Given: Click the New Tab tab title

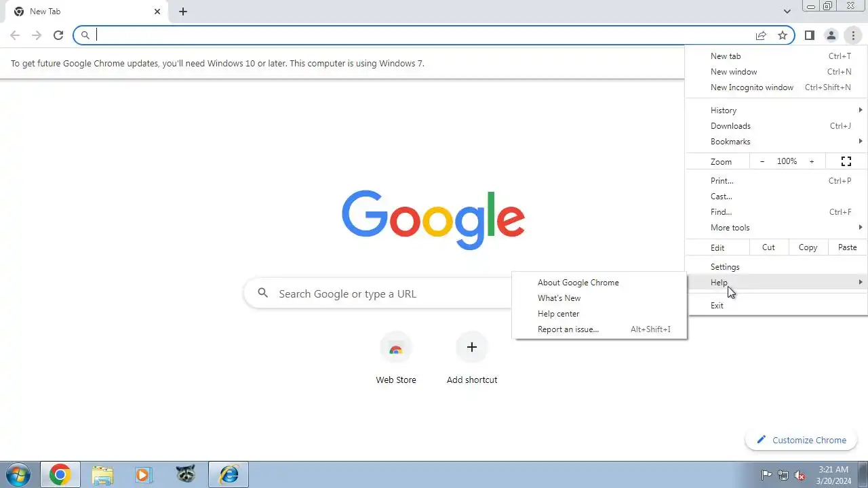Looking at the screenshot, I should [45, 12].
